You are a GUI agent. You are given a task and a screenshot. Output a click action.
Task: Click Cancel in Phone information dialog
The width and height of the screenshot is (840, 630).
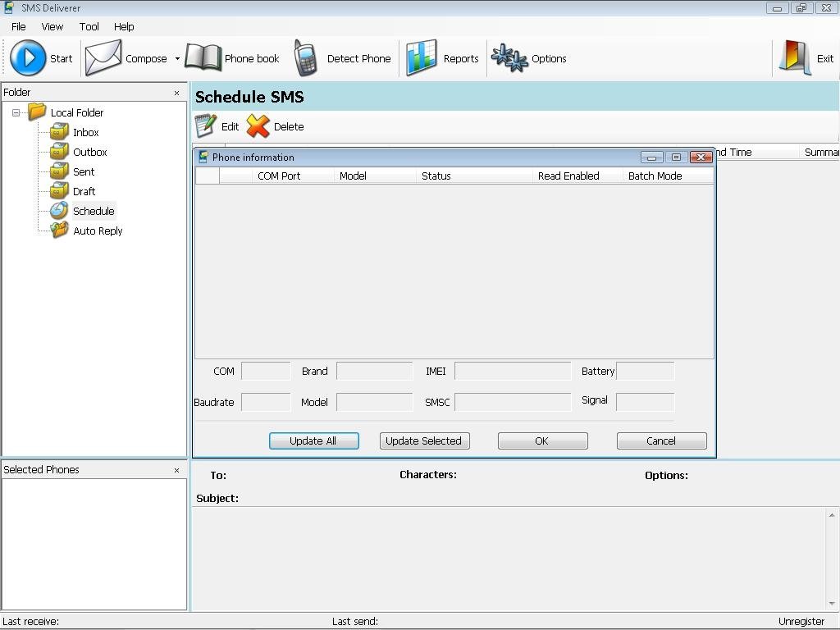[662, 441]
